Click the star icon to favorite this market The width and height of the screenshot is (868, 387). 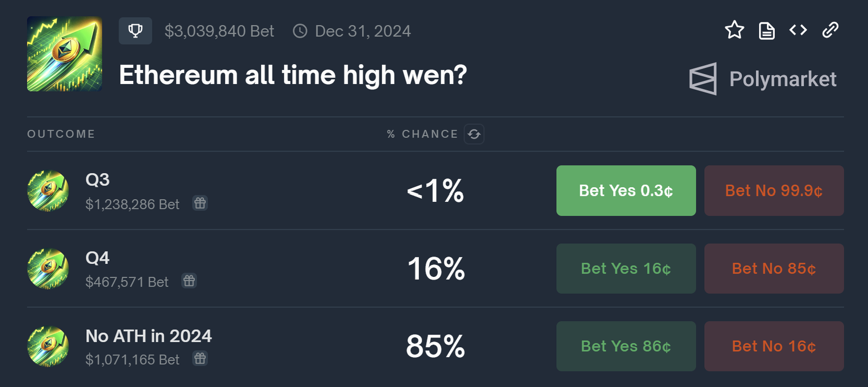(x=733, y=30)
